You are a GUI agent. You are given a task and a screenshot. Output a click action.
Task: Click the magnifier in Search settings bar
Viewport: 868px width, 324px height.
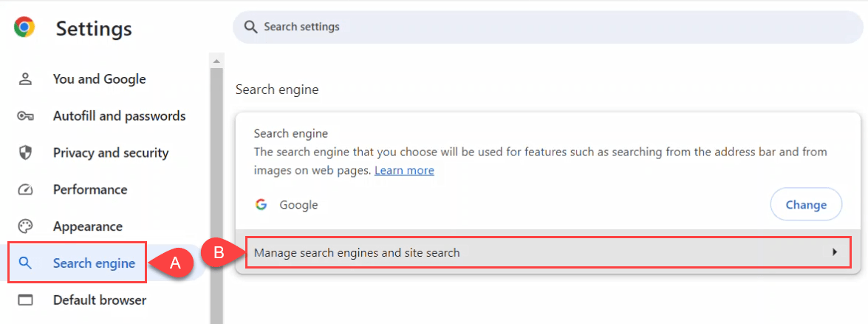click(251, 27)
